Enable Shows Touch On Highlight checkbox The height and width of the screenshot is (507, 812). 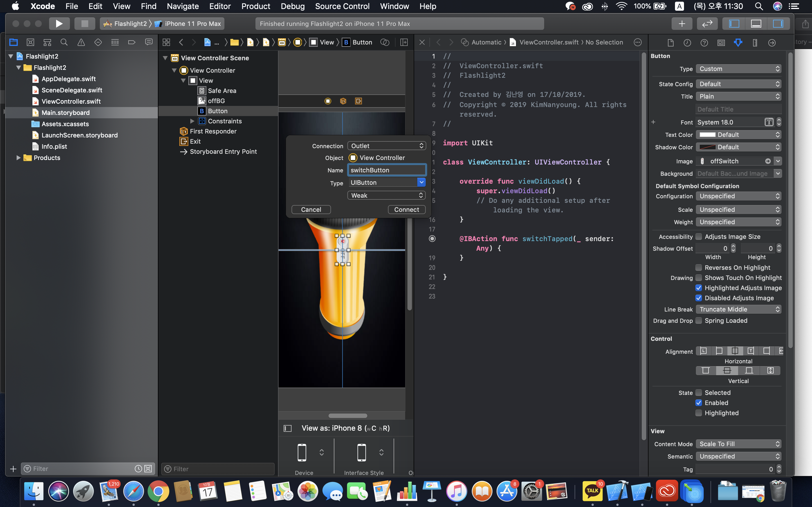pyautogui.click(x=699, y=278)
